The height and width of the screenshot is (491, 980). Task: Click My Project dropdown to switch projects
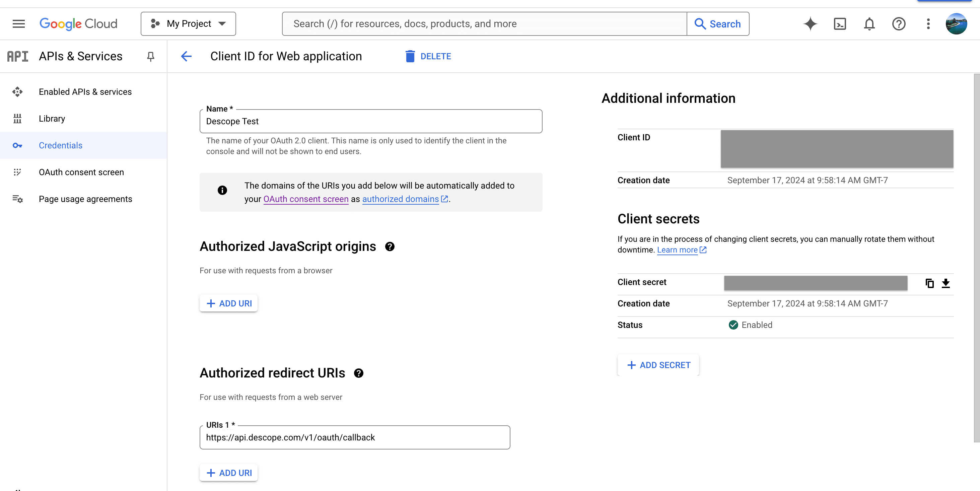coord(188,24)
